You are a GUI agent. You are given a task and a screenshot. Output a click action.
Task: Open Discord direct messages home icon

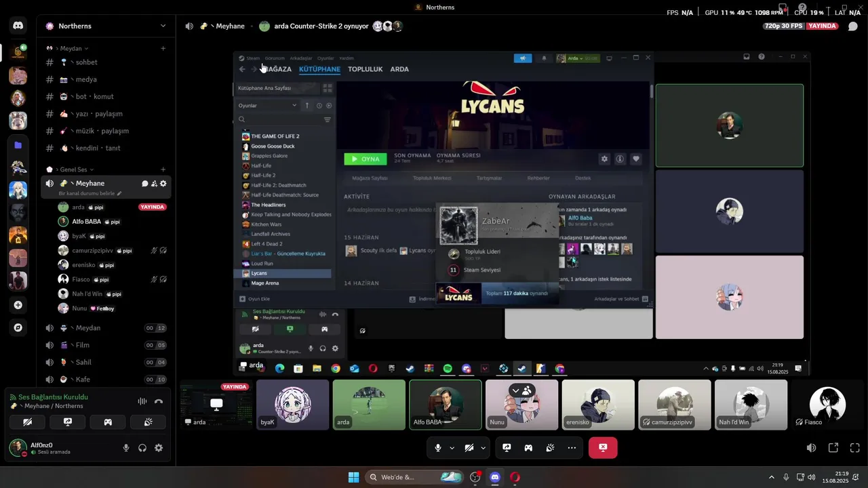18,26
